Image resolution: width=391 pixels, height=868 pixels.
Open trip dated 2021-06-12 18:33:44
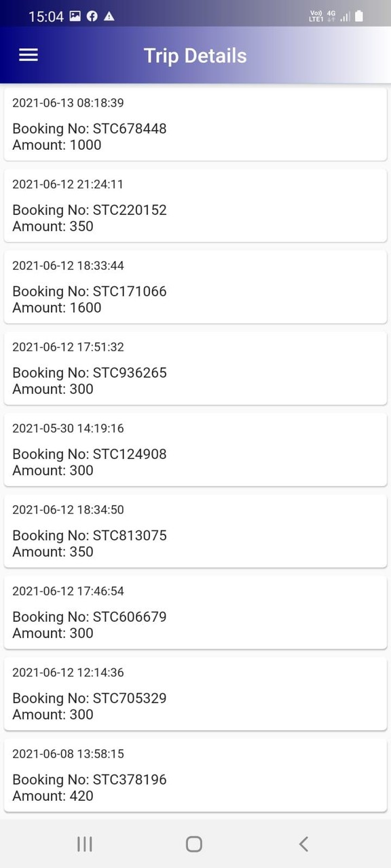(195, 286)
